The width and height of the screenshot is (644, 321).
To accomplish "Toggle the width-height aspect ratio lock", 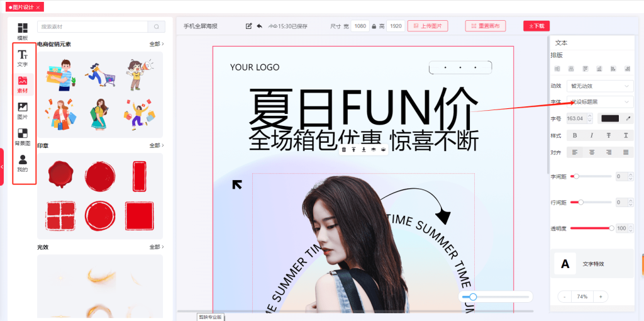I will tap(374, 26).
